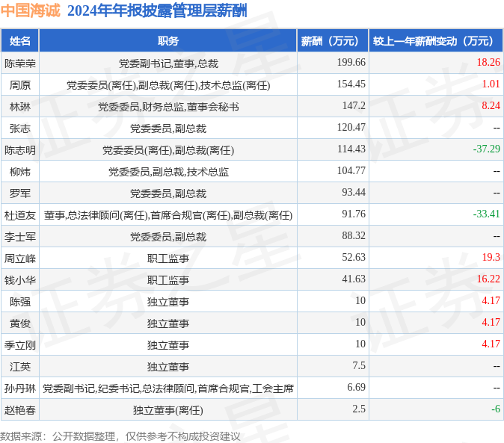This screenshot has width=504, height=443.
Task: Select the salary value 2.5
Action: pyautogui.click(x=359, y=409)
